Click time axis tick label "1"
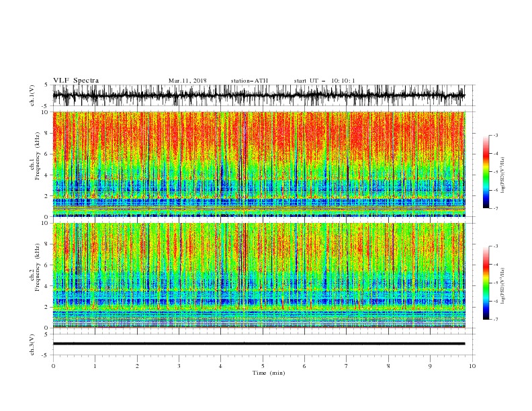This screenshot has height=411, width=532. pos(95,366)
